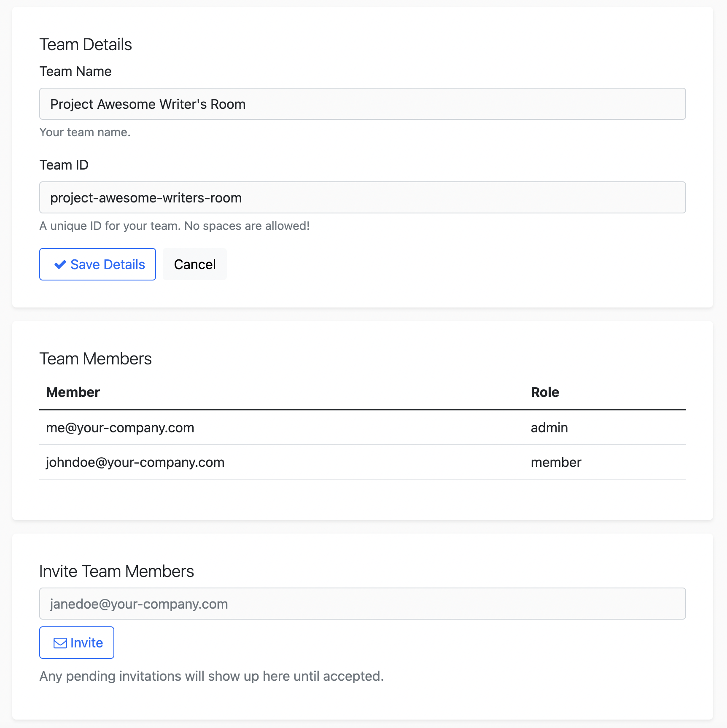727x728 pixels.
Task: Click the Team Details heading
Action: pos(86,44)
